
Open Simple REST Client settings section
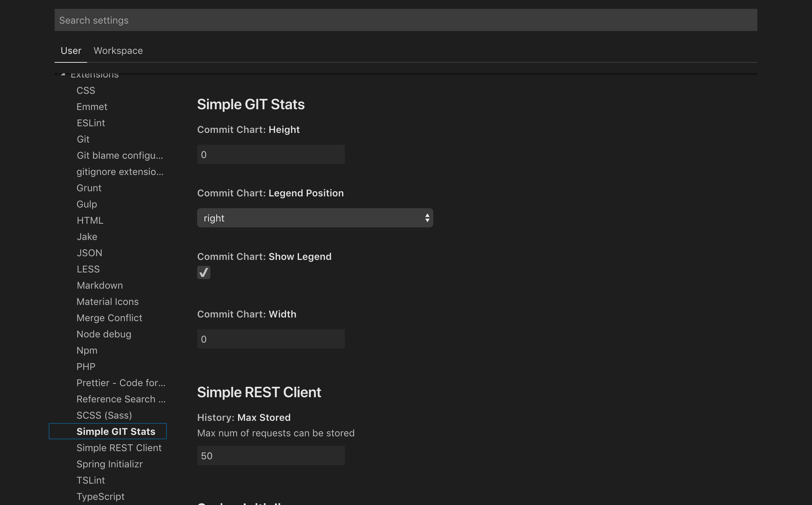pos(119,448)
